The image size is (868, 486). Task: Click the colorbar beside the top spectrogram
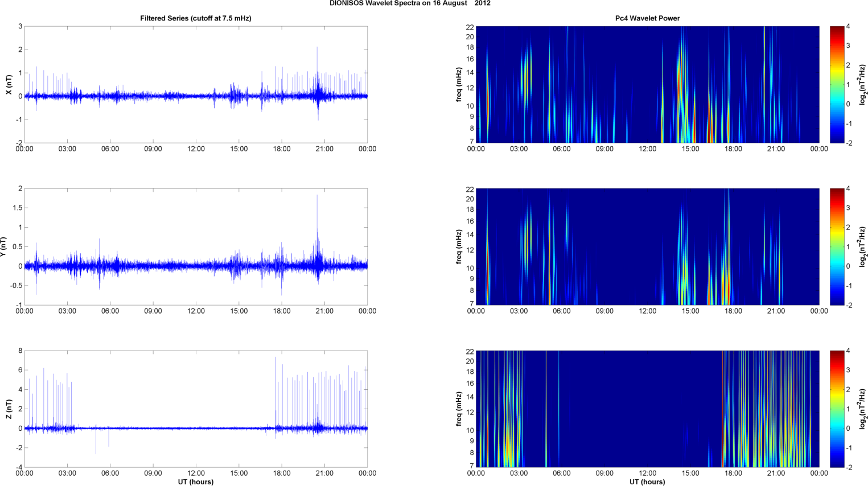tap(837, 84)
